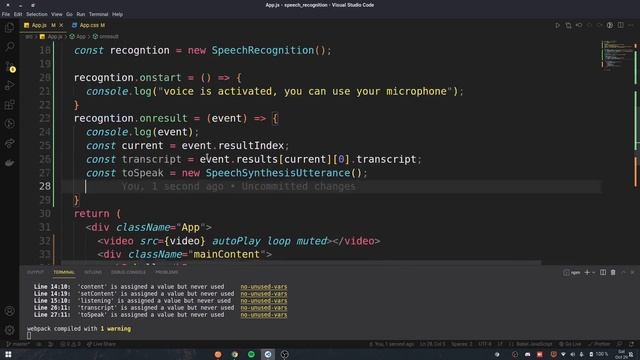Switch to the PROBLEMS panel tab
640x360 pixels.
167,272
